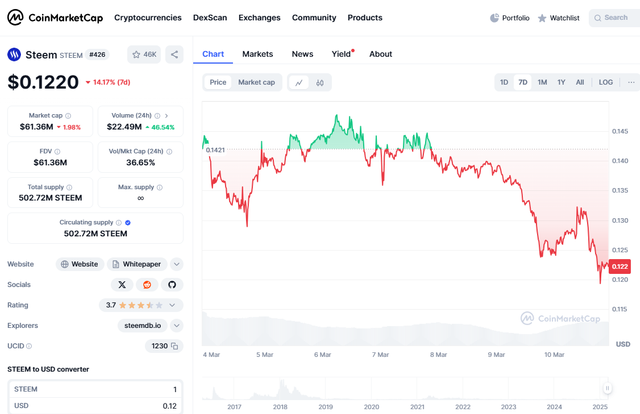Image resolution: width=640 pixels, height=414 pixels.
Task: Click the verified circulating supply badge
Action: point(128,223)
